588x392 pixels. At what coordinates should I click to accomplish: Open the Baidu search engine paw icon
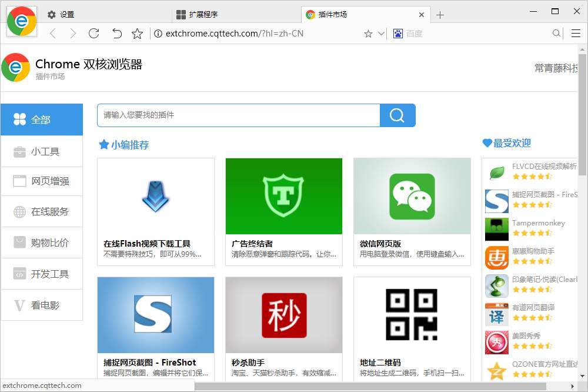click(x=398, y=34)
